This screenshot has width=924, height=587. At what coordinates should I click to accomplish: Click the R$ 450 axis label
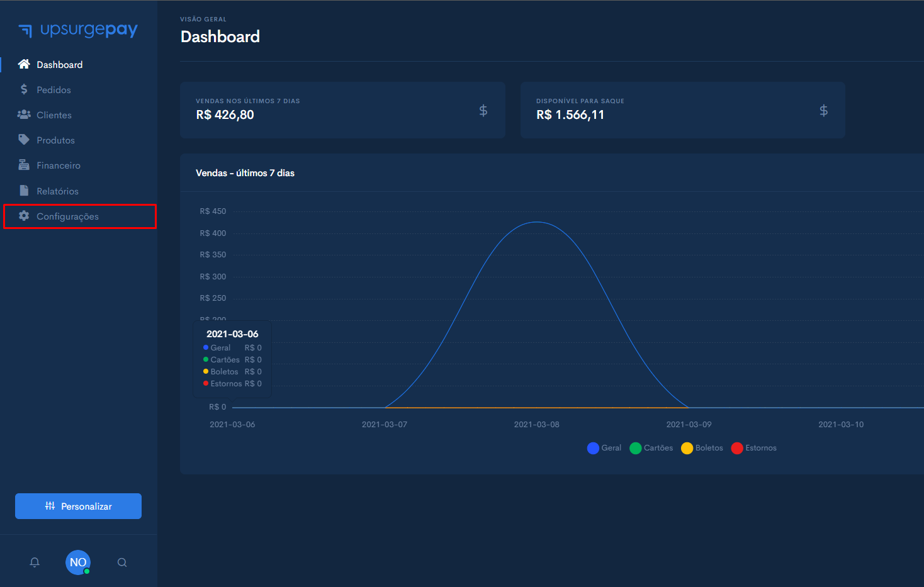tap(213, 211)
